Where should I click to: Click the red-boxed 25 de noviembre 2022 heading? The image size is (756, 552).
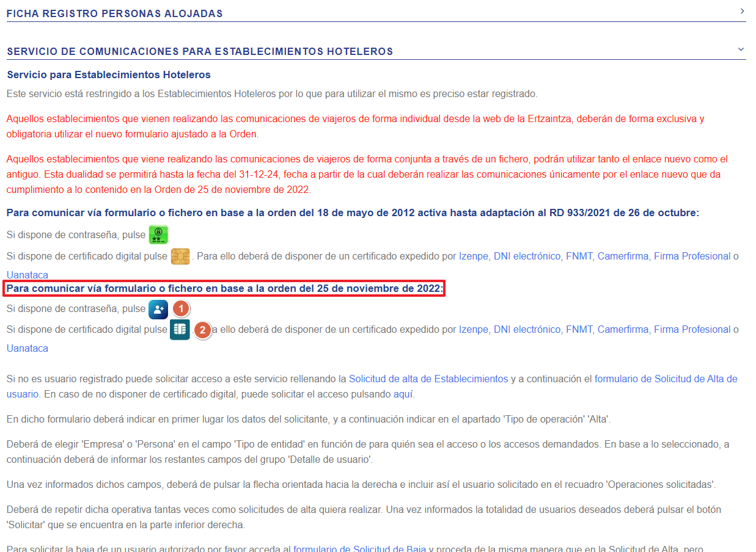coord(225,289)
